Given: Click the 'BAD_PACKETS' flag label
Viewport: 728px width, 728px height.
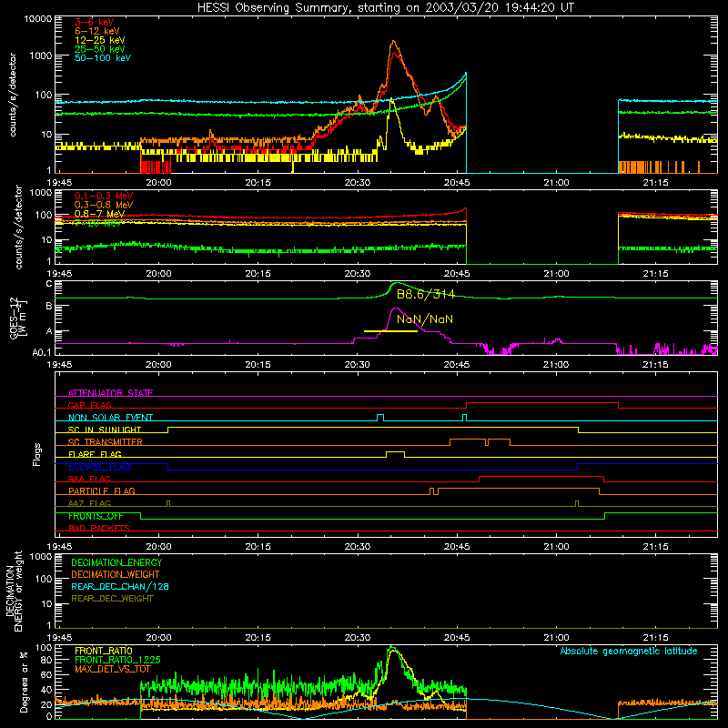Looking at the screenshot, I should click(x=99, y=528).
